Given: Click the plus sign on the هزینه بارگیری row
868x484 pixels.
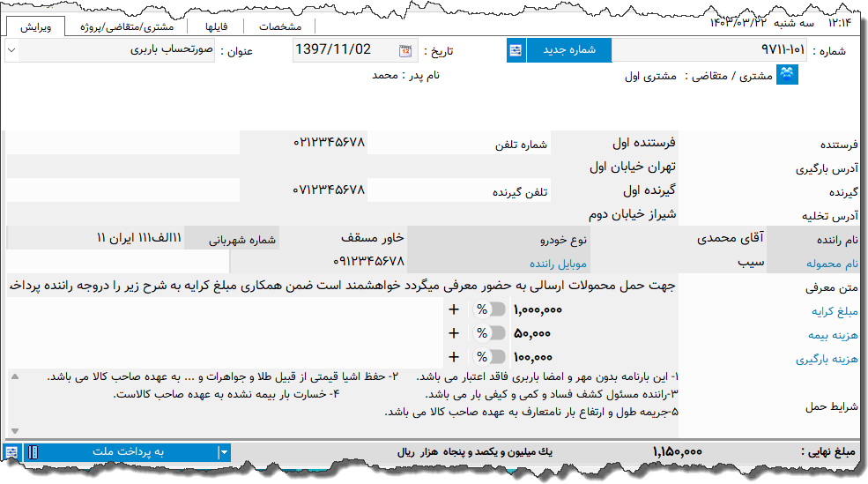Looking at the screenshot, I should 454,357.
